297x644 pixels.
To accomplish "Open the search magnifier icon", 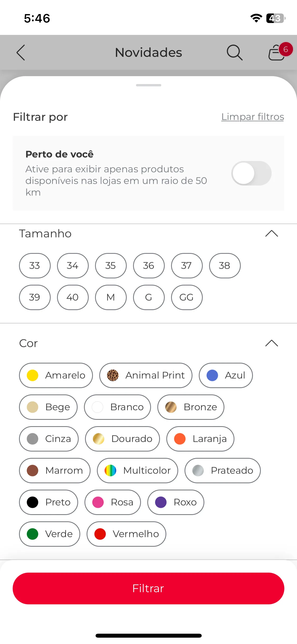I will [234, 52].
